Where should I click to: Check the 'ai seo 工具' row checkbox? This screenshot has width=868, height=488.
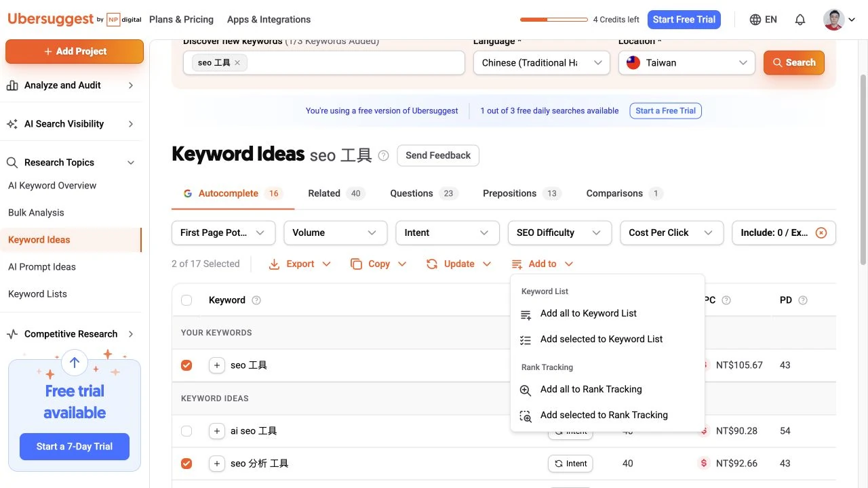point(186,431)
